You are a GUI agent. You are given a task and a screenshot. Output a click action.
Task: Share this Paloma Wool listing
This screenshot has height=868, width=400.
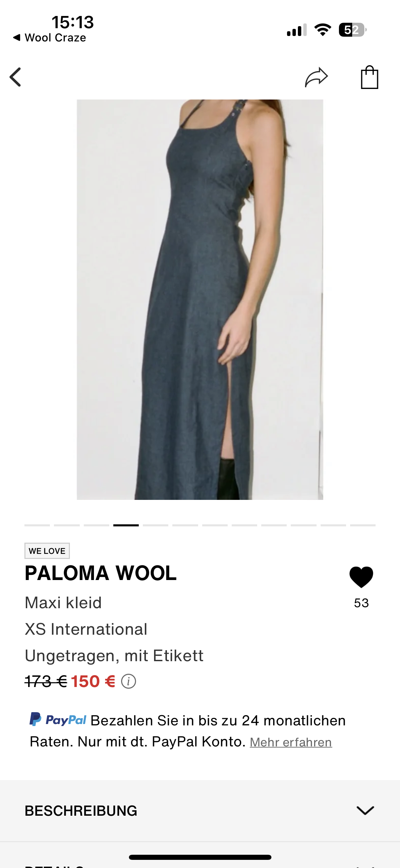[x=316, y=77]
